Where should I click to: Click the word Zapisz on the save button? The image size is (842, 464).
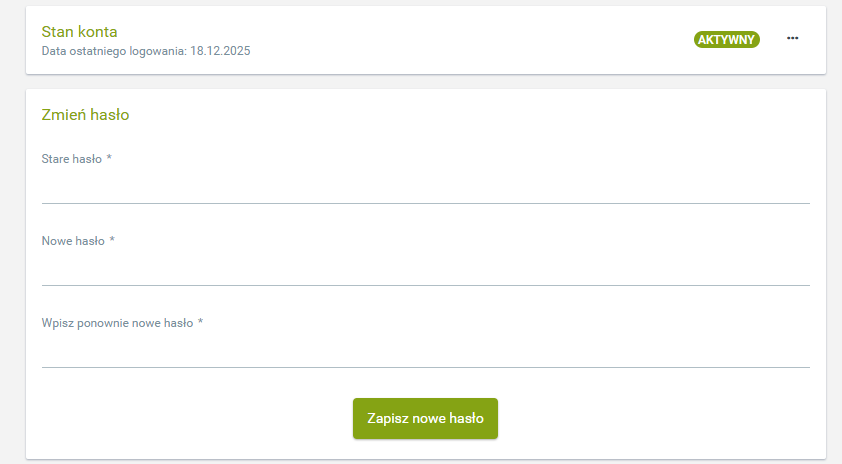point(388,419)
